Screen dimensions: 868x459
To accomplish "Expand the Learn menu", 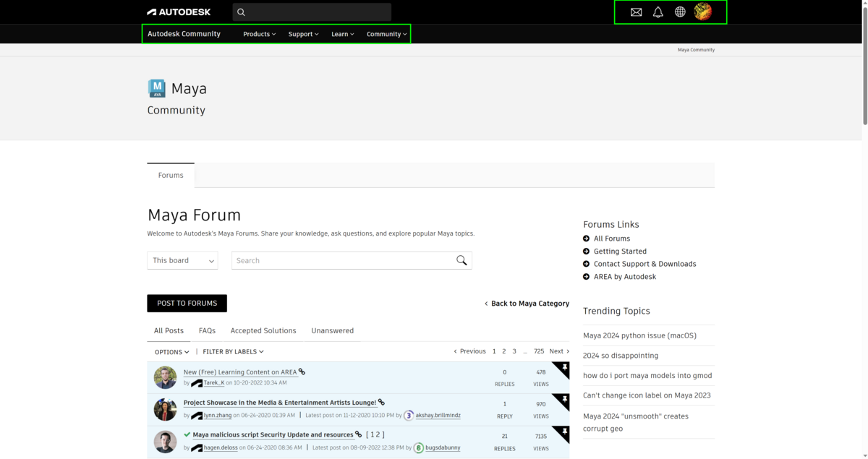I will [343, 34].
